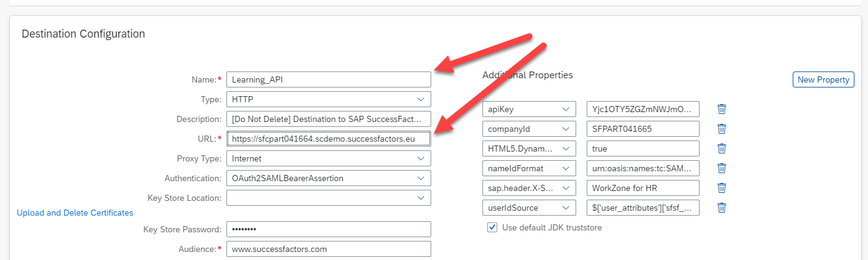
Task: Click the Authentication label
Action: click(192, 178)
